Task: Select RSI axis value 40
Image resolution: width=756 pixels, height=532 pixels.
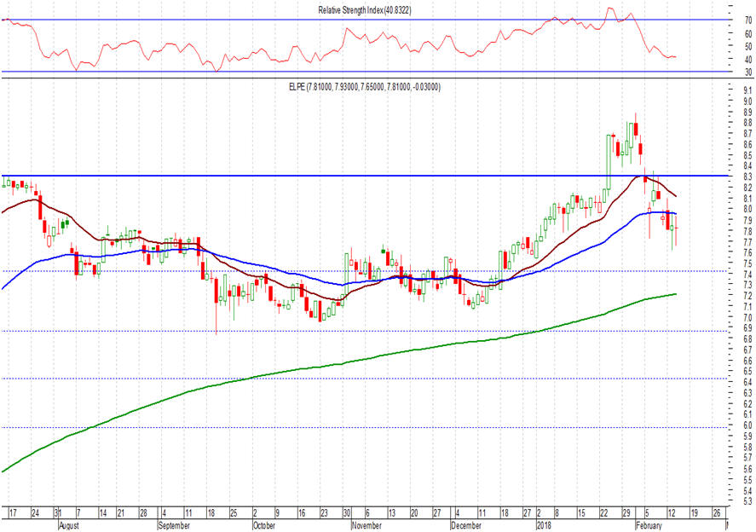Action: (x=748, y=60)
